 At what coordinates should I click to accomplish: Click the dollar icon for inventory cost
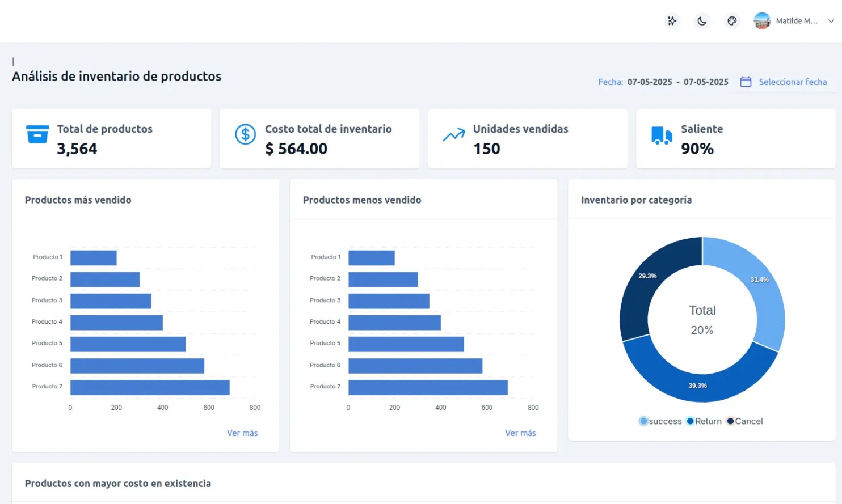(245, 134)
